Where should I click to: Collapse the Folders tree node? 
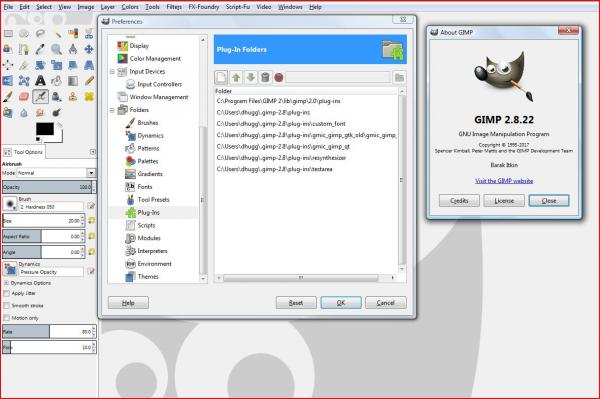click(x=112, y=110)
